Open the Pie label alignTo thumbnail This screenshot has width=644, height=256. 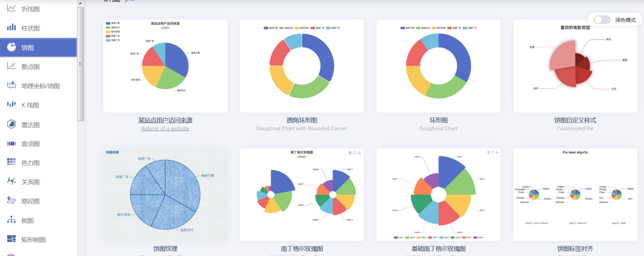click(575, 195)
